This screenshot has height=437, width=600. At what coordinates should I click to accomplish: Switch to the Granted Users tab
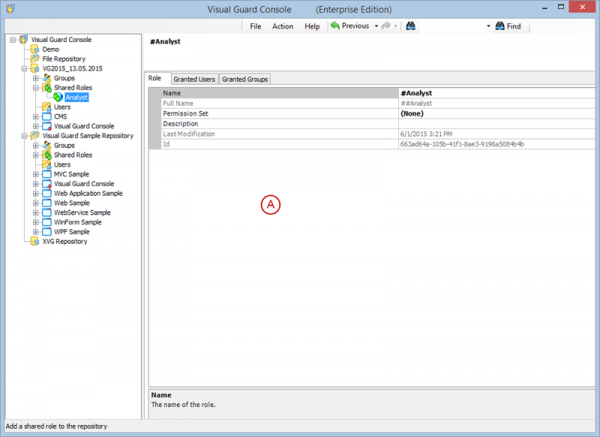(194, 78)
